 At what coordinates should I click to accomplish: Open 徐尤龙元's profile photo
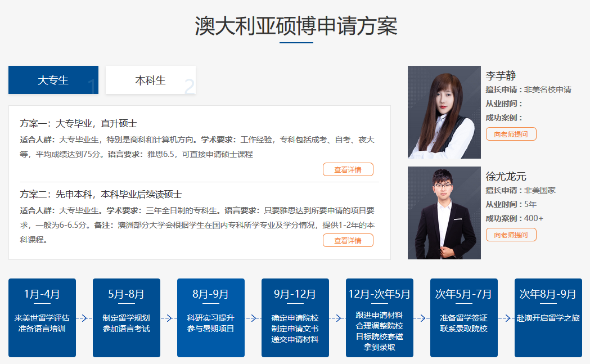[x=444, y=213]
